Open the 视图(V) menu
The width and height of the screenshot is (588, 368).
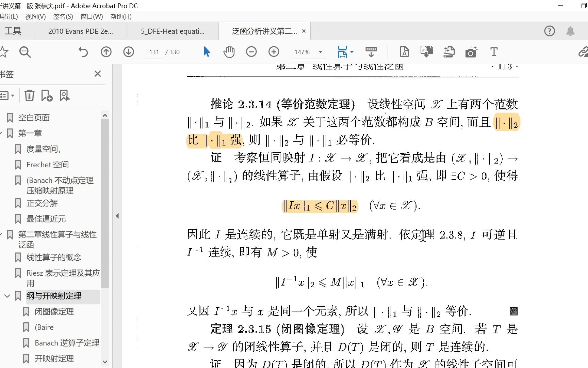click(x=35, y=16)
